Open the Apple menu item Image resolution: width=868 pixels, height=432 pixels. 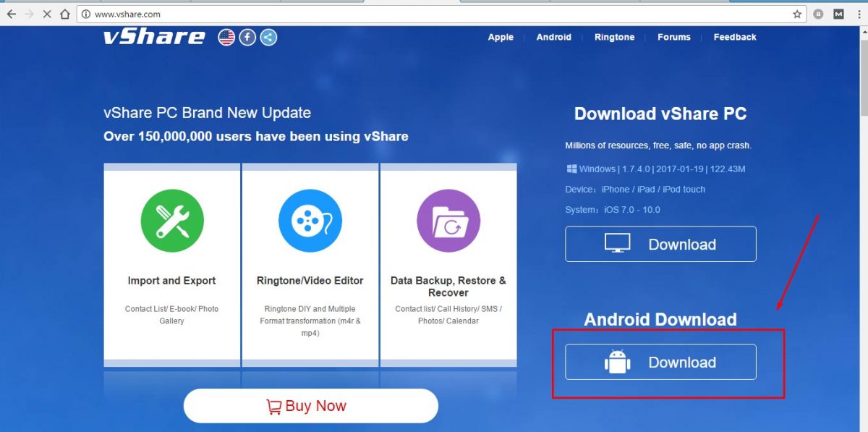[x=501, y=37]
